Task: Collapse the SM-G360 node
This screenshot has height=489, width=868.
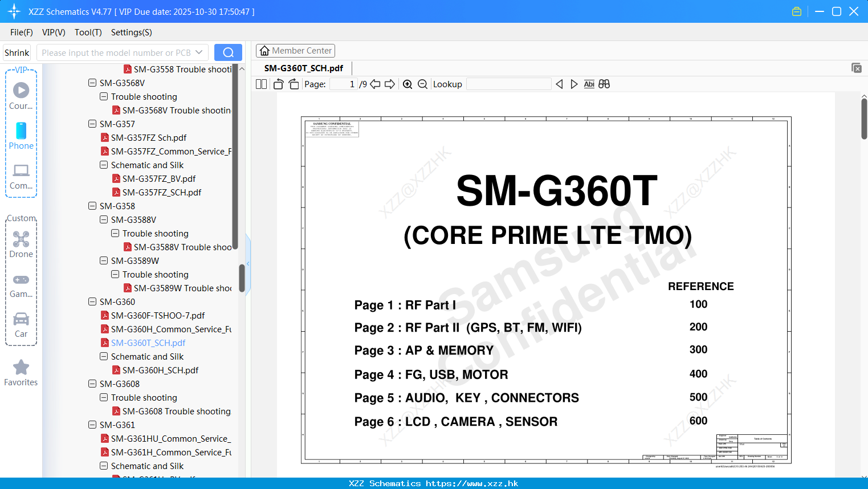Action: click(92, 301)
